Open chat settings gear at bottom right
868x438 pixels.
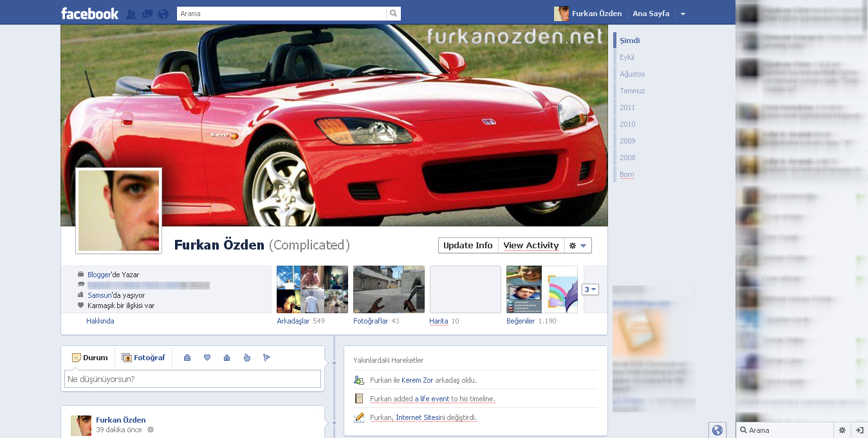tap(842, 430)
